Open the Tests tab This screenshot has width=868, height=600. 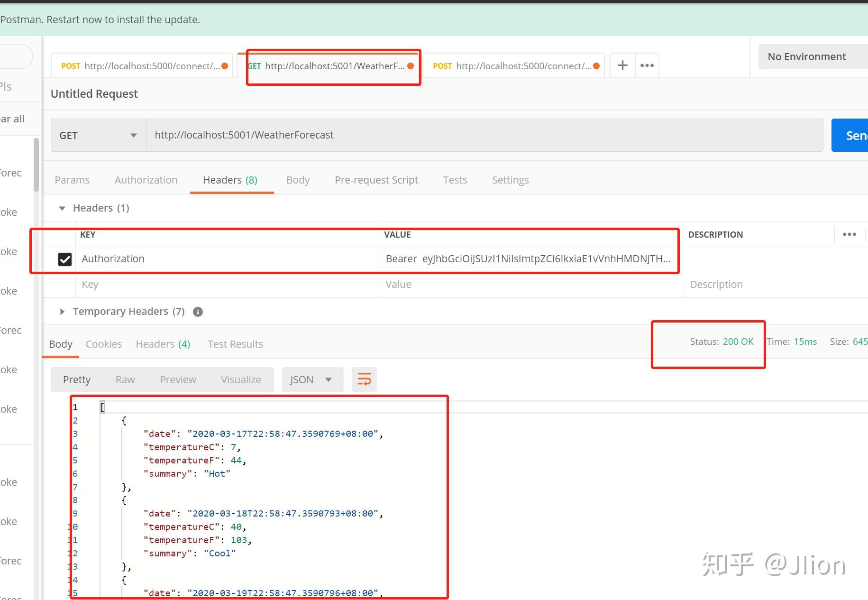click(x=455, y=180)
